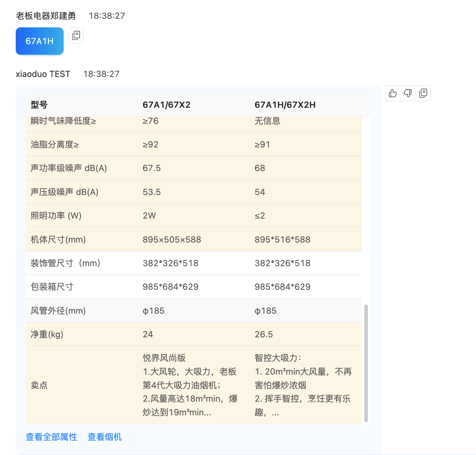Click the 895×505×588 value
The image size is (476, 455).
coord(172,239)
